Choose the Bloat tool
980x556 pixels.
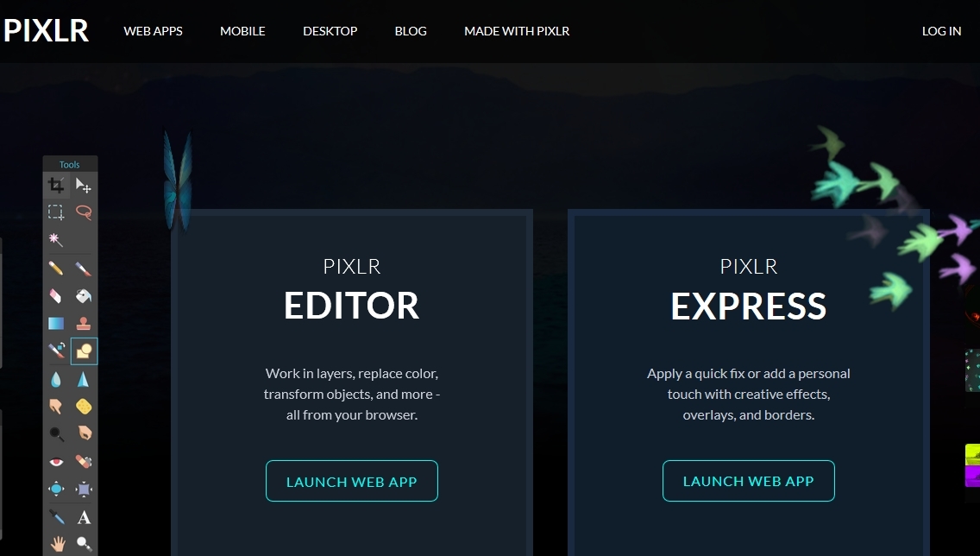click(56, 489)
